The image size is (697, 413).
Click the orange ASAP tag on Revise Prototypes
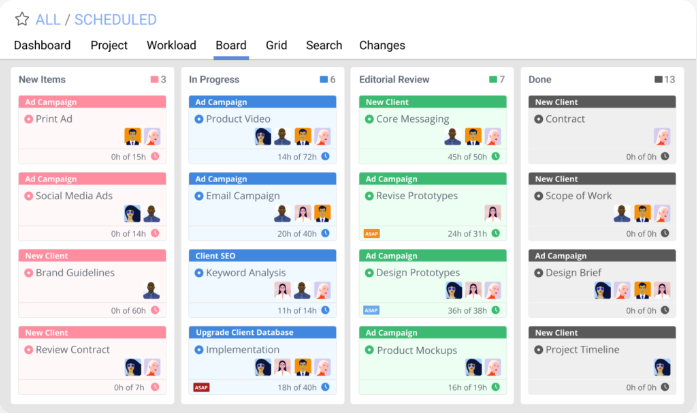(x=372, y=234)
